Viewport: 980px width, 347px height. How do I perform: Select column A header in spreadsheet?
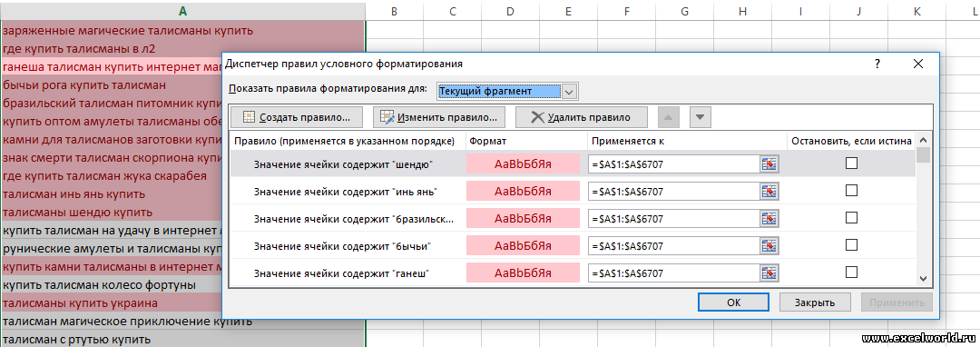[182, 11]
